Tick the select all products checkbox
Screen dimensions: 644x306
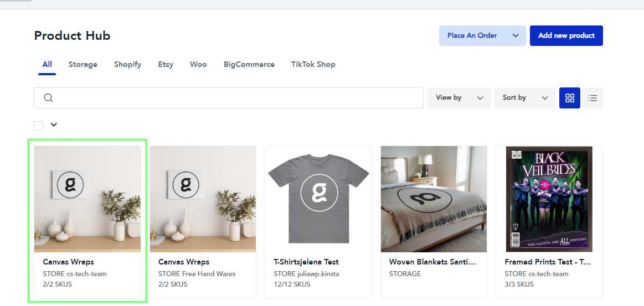pyautogui.click(x=39, y=125)
